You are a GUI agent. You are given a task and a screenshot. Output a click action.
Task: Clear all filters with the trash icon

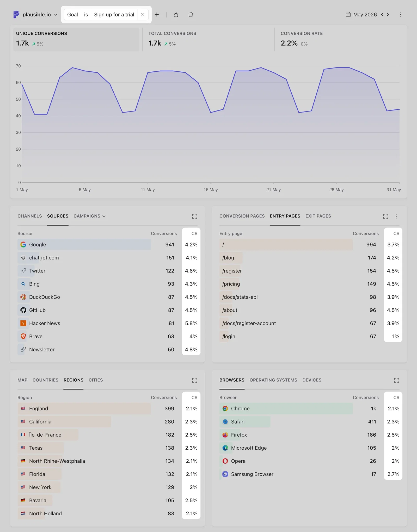point(191,15)
